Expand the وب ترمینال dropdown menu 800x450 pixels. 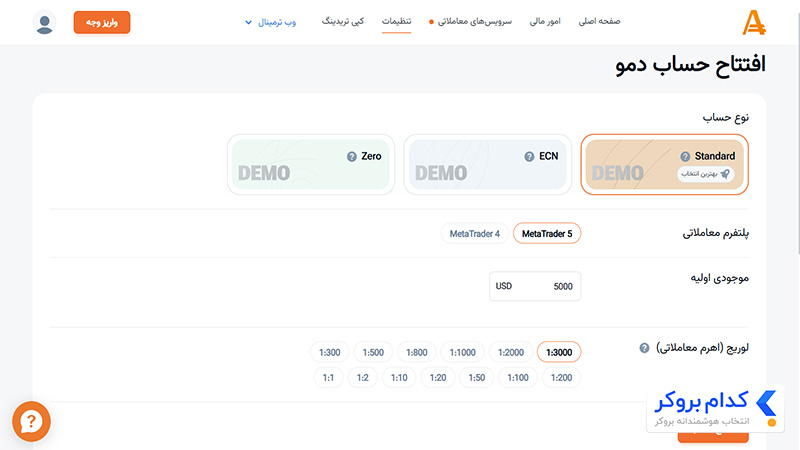[x=270, y=22]
